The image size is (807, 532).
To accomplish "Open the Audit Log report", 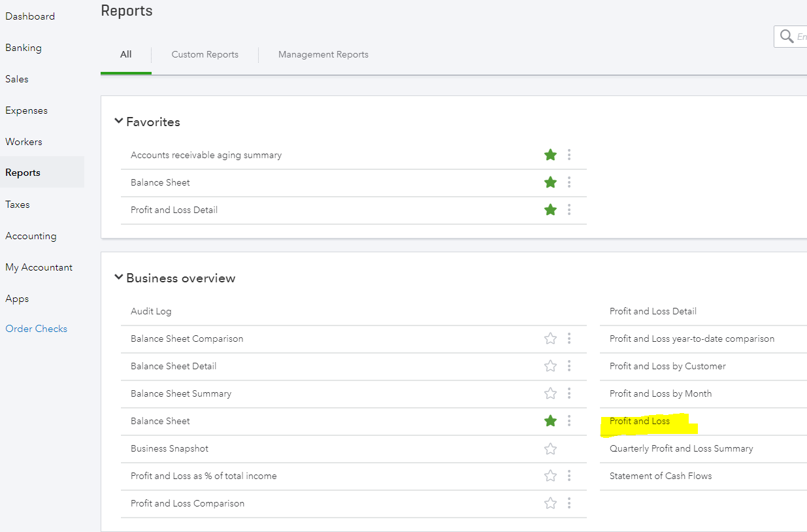I will 151,312.
